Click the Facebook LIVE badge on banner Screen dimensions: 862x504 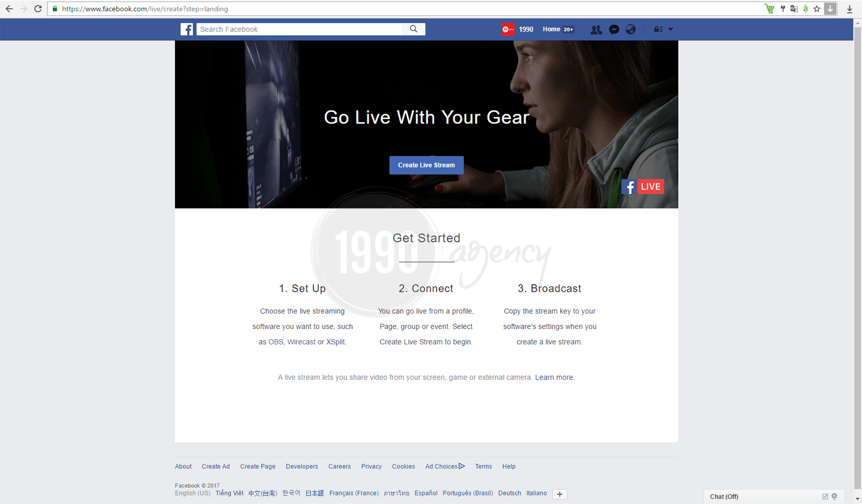[642, 186]
